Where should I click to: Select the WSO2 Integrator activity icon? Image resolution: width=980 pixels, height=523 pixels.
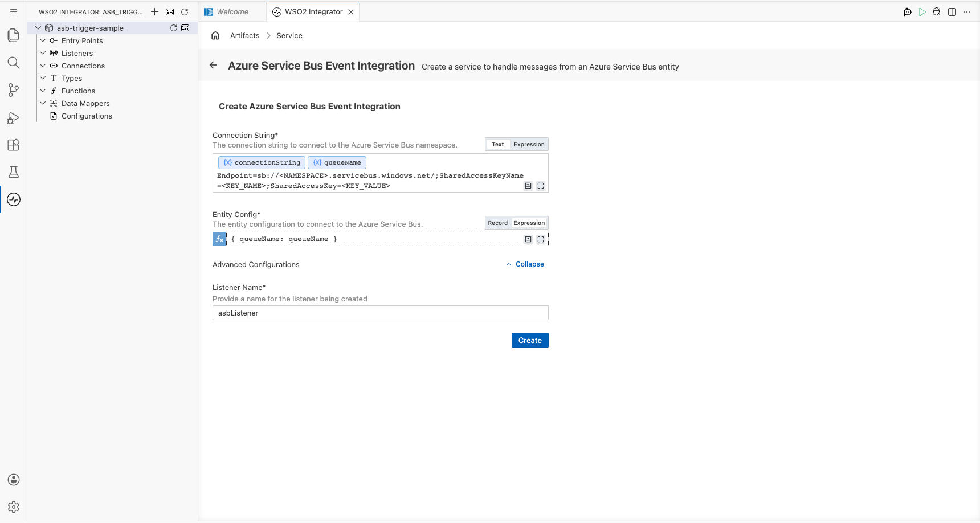pos(14,199)
